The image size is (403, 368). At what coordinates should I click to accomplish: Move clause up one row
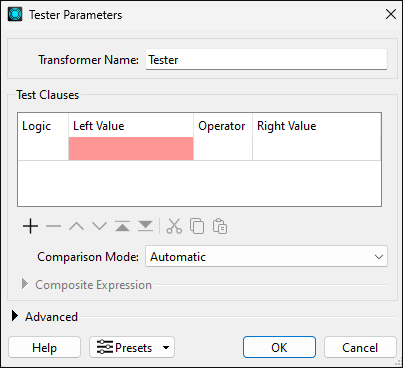point(76,226)
